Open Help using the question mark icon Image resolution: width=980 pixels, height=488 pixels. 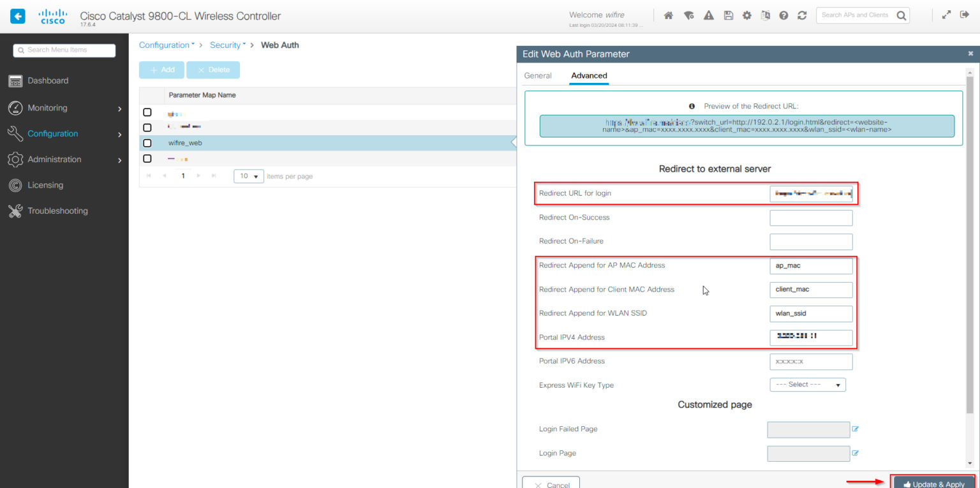pos(783,14)
